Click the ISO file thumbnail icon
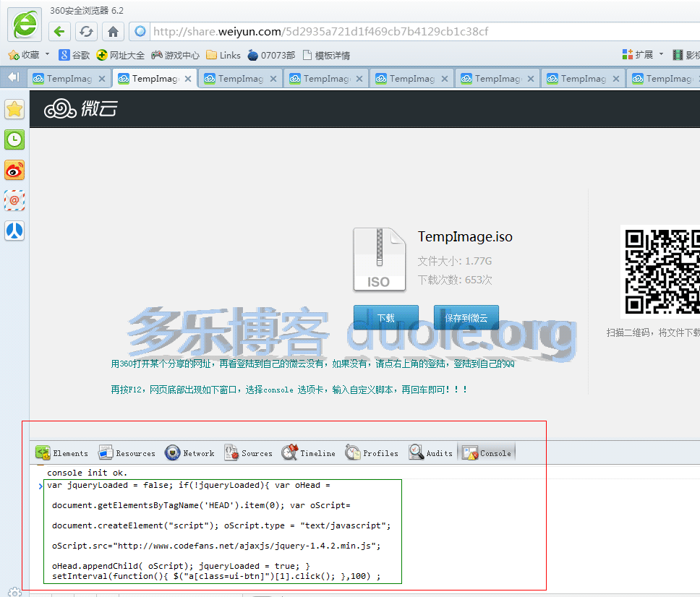The width and height of the screenshot is (700, 597). pos(380,259)
